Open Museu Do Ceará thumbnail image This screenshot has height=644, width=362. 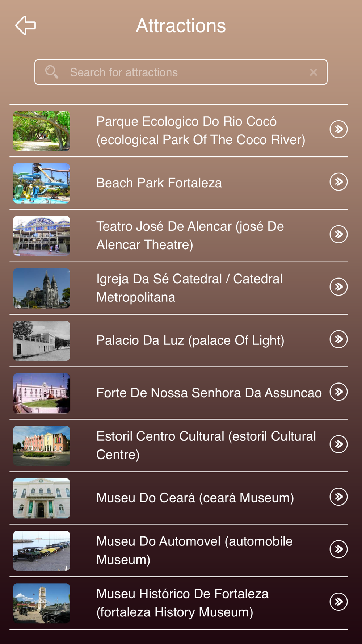pos(42,498)
